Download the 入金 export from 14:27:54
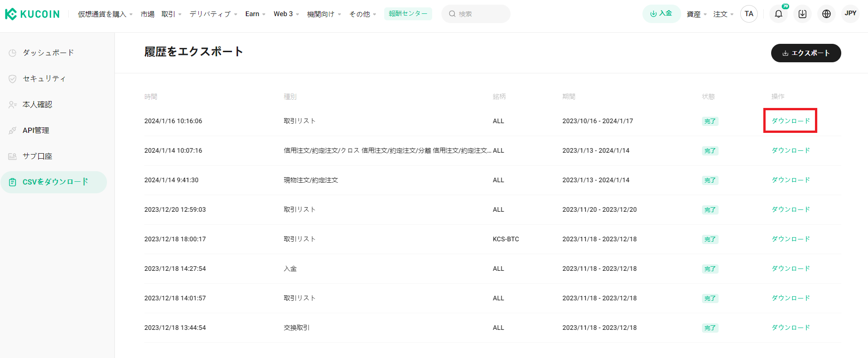 pos(791,268)
